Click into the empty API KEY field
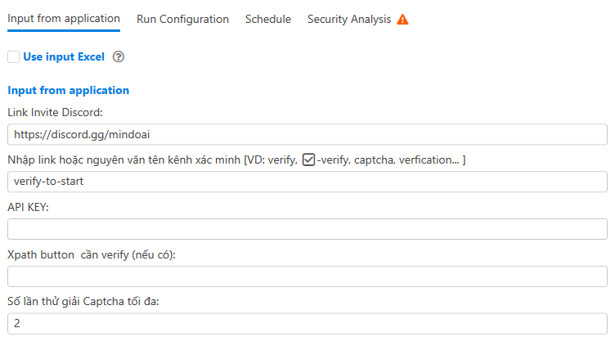Viewport: 615px width, 364px height. [x=307, y=229]
